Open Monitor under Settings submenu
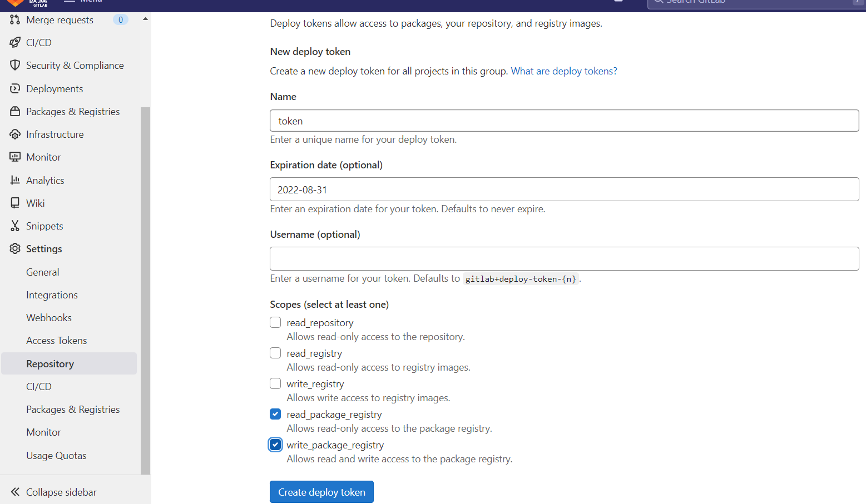Viewport: 866px width, 504px height. (69, 432)
